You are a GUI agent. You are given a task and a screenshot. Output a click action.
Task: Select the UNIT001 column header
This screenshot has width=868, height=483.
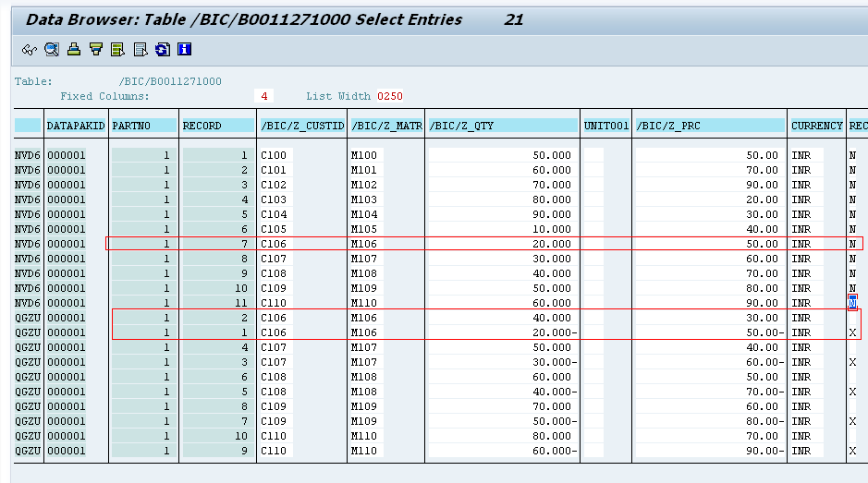click(606, 126)
